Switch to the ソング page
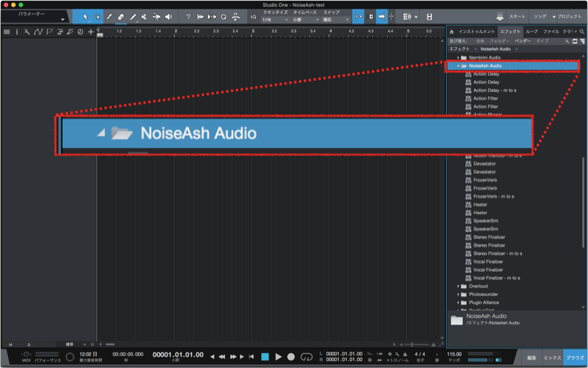Image resolution: width=588 pixels, height=368 pixels. pyautogui.click(x=540, y=16)
